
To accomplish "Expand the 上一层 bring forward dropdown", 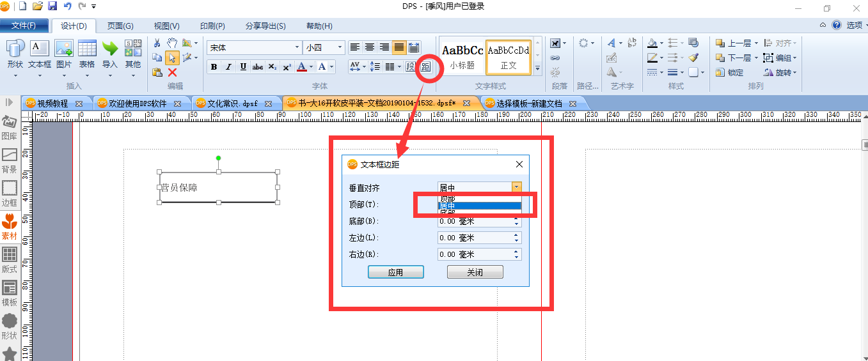I will coord(756,43).
